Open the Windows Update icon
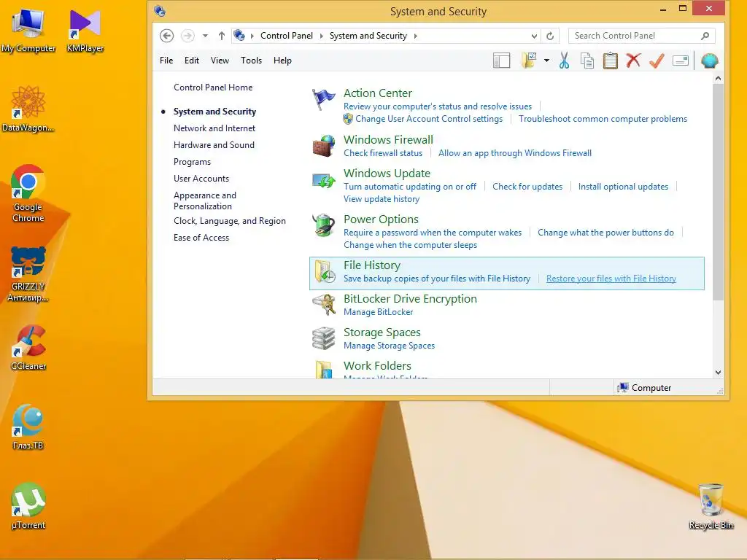 323,181
